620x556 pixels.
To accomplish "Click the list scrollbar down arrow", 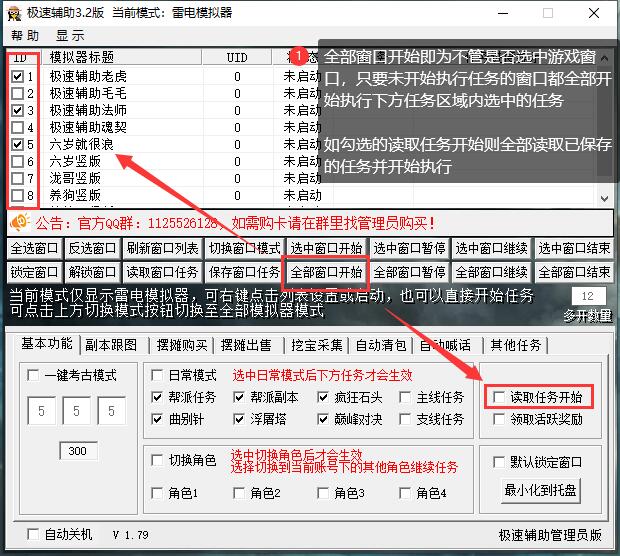I will [604, 199].
